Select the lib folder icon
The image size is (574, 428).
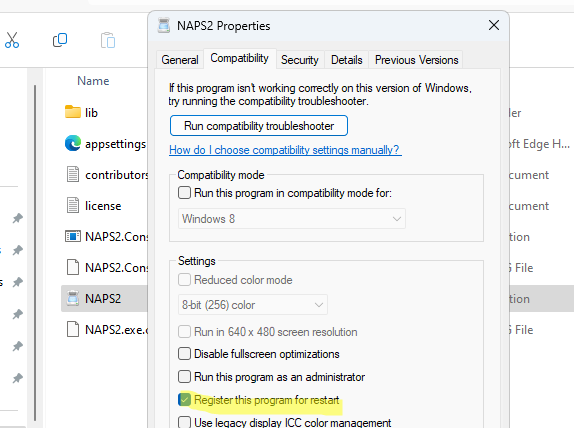click(73, 112)
